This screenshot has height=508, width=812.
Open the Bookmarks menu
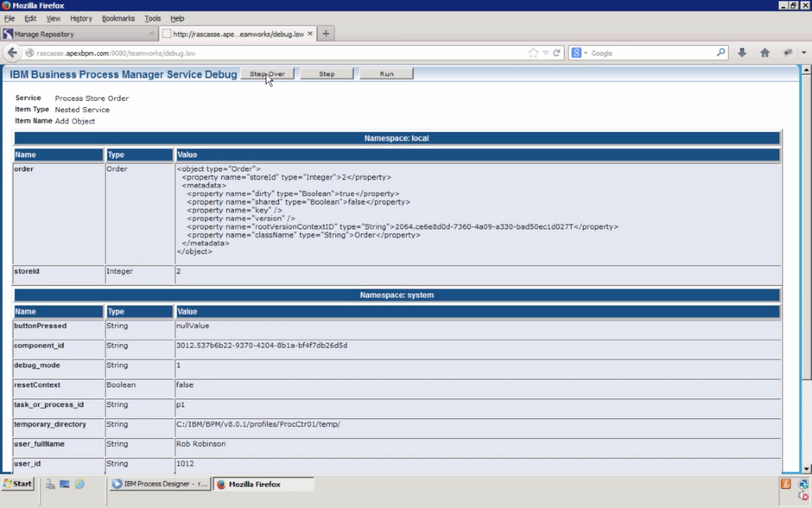[118, 18]
